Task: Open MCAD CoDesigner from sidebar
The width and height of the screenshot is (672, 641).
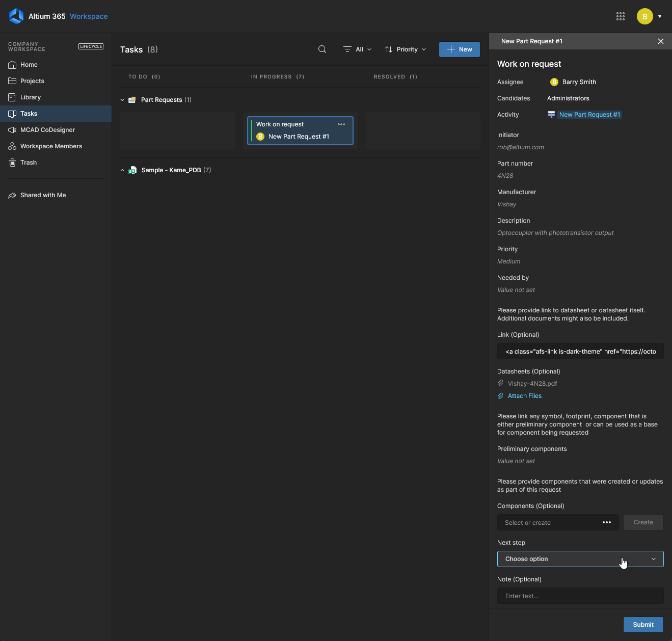Action: tap(47, 130)
